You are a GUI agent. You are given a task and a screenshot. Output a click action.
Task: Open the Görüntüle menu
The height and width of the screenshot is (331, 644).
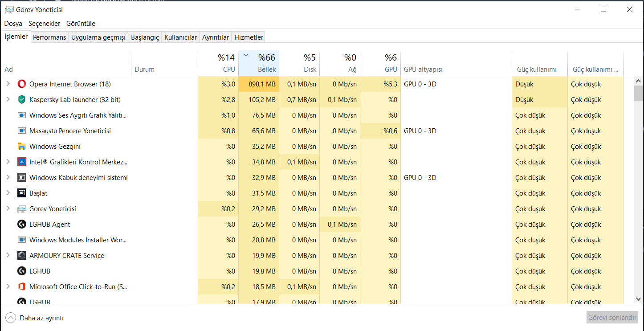(x=81, y=24)
